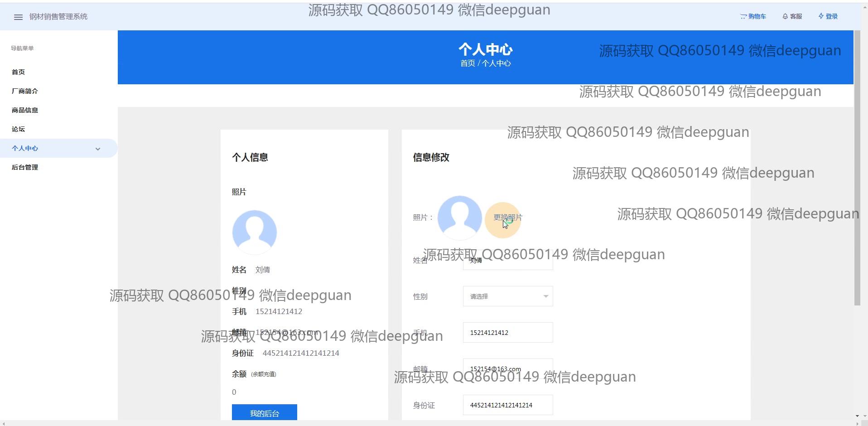Select 首页 in the navigation menu
The image size is (868, 426).
pyautogui.click(x=19, y=72)
